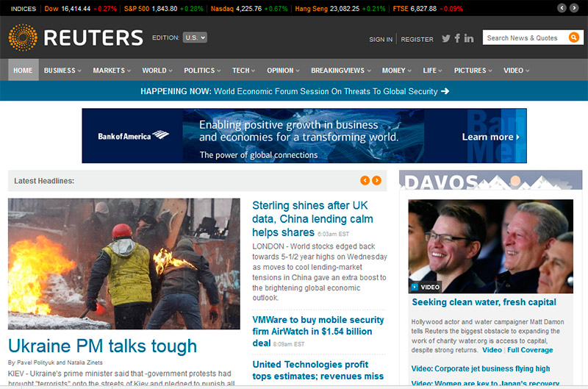Open Corporate jet business flying high video

click(x=481, y=368)
